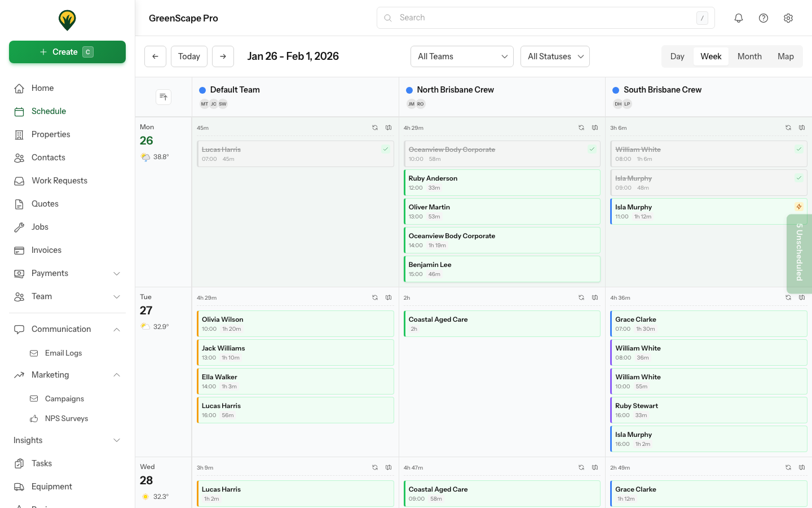Click the checkmark on William White's completed visit
Image resolution: width=812 pixels, height=508 pixels.
point(799,148)
